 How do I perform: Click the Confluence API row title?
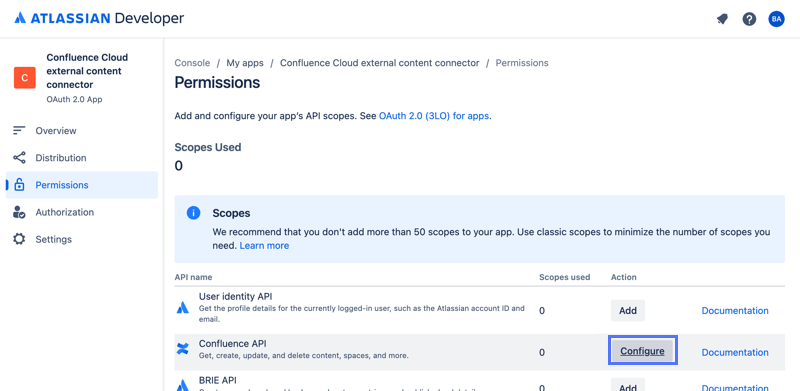[x=233, y=344]
